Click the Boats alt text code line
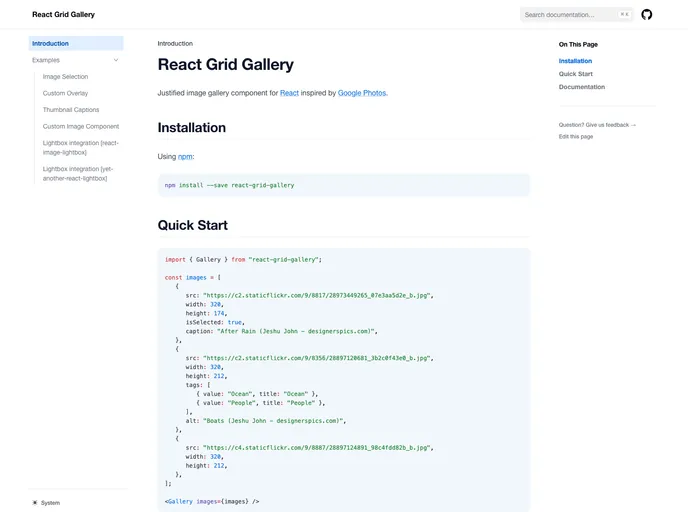Screen dimensions: 688x512 265,421
